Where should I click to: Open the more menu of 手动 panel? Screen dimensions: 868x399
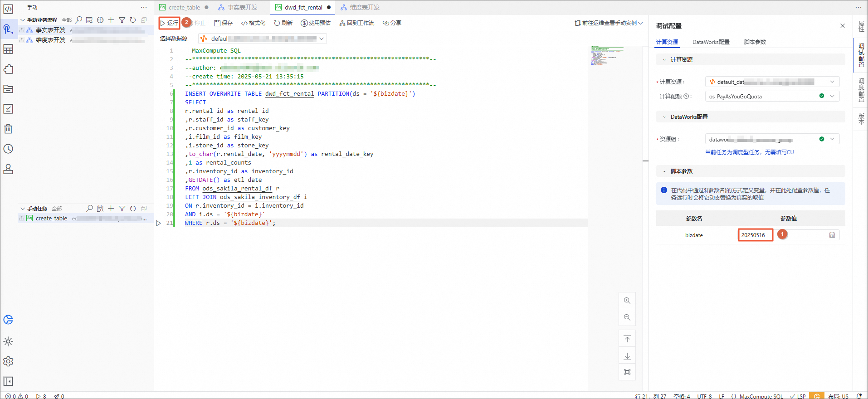144,7
